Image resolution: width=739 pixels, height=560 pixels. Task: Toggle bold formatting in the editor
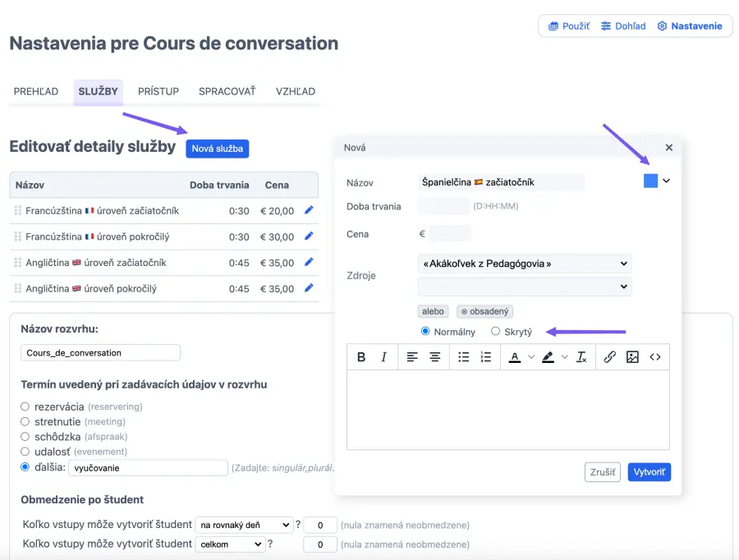(361, 357)
